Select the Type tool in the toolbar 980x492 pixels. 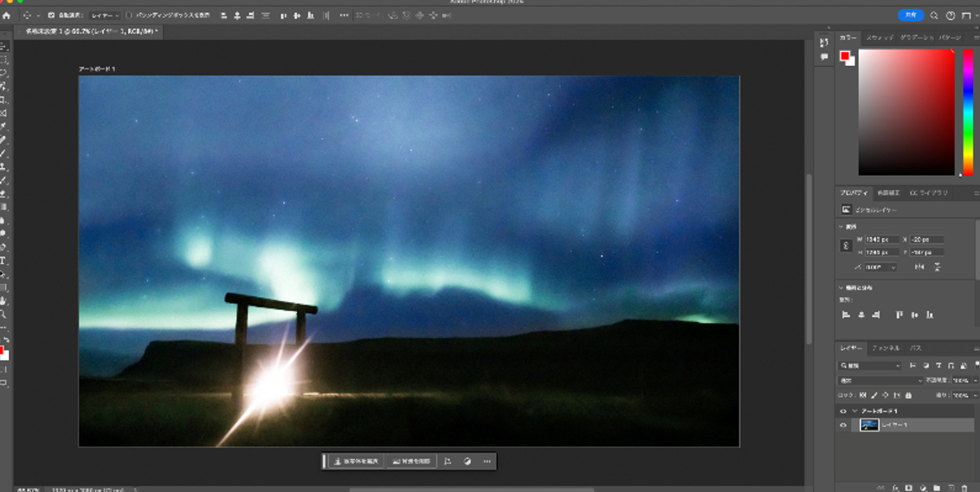point(3,260)
